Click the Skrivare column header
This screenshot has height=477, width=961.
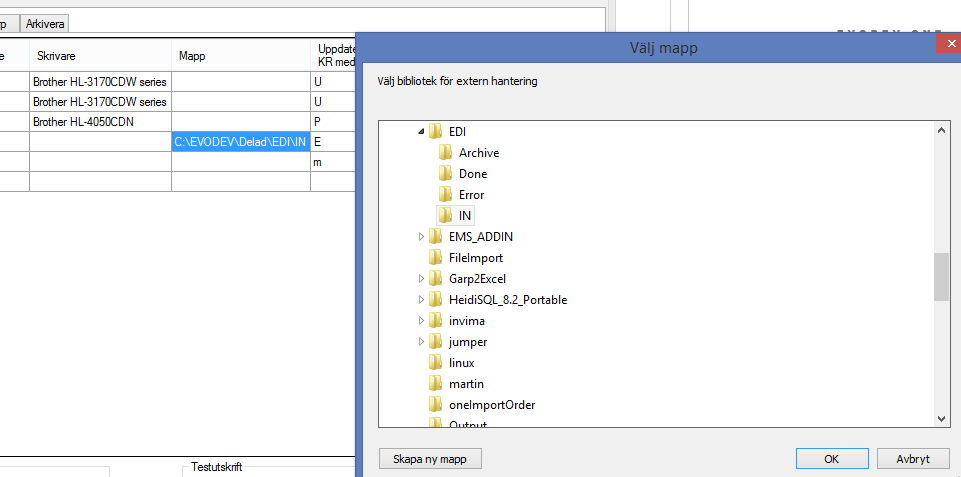click(x=101, y=56)
